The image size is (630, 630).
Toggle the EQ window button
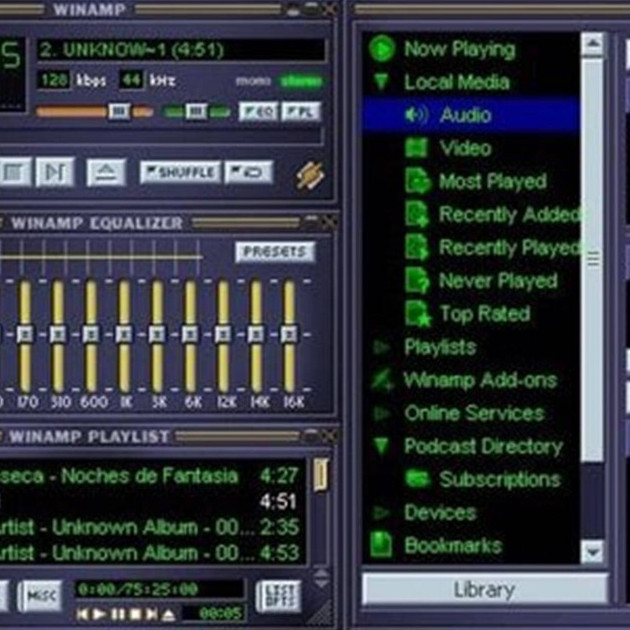(x=258, y=111)
